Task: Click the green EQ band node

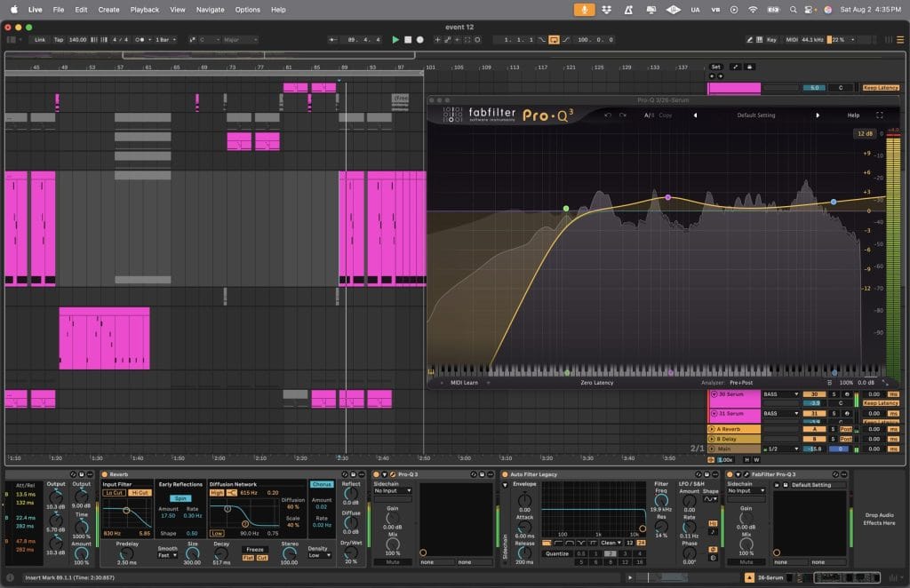Action: (566, 209)
